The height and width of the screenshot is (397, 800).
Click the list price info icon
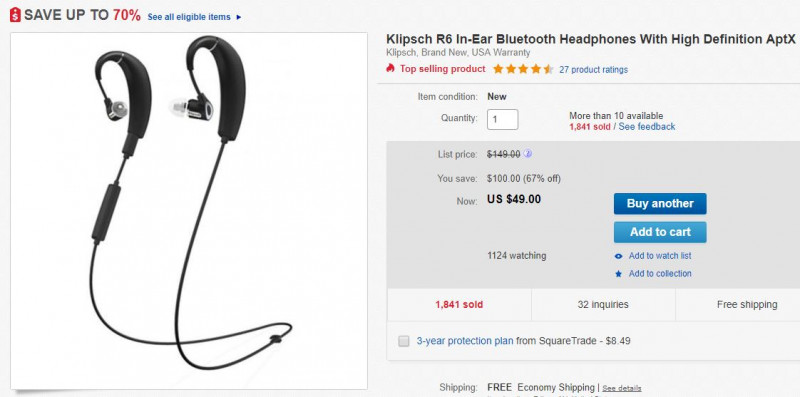click(528, 154)
